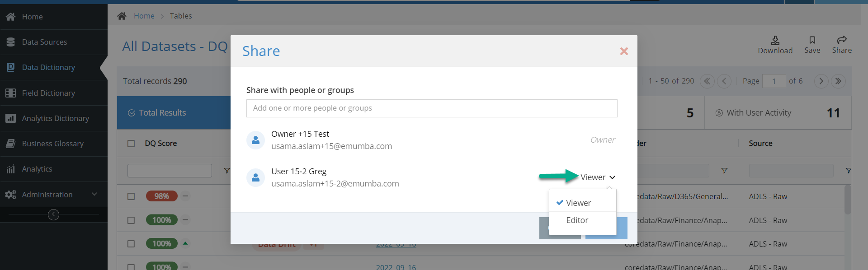Go to the previous page
This screenshot has height=270, width=868.
click(724, 81)
